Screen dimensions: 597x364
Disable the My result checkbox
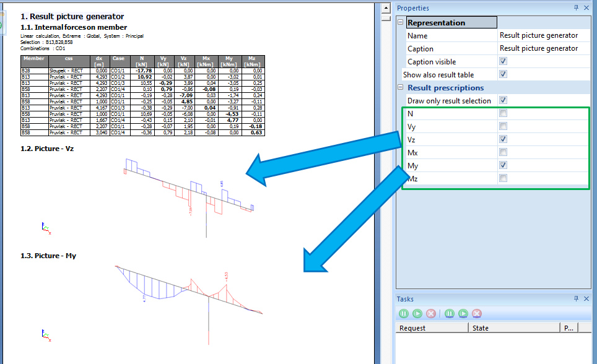click(503, 165)
